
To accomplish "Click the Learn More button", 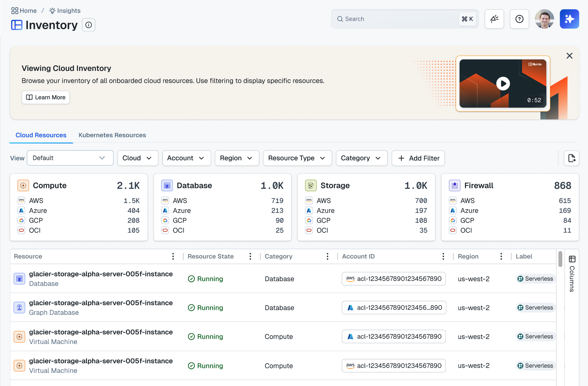I will [46, 97].
